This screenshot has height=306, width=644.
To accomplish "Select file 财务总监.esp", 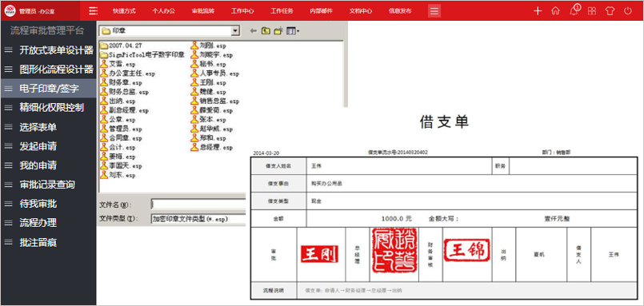I will (x=125, y=92).
